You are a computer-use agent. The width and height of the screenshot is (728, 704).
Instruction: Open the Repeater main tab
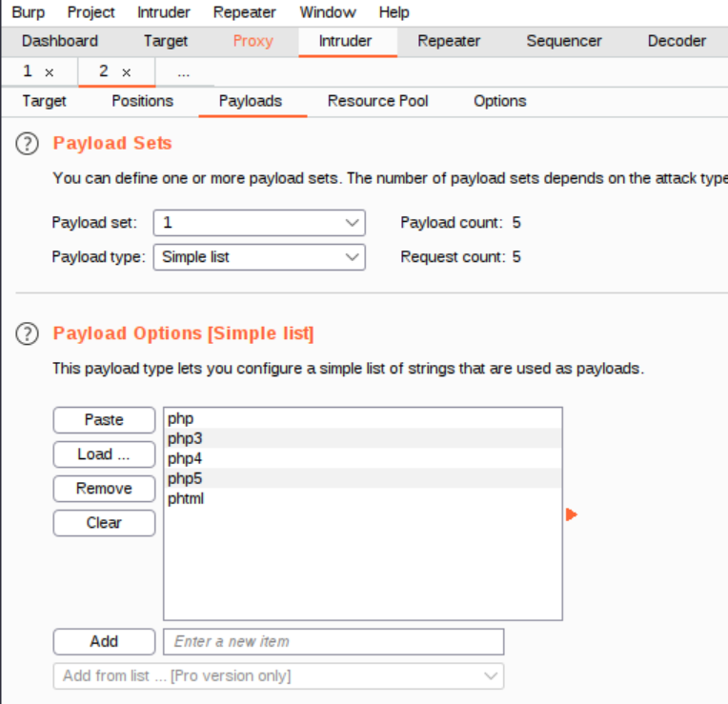click(x=449, y=41)
